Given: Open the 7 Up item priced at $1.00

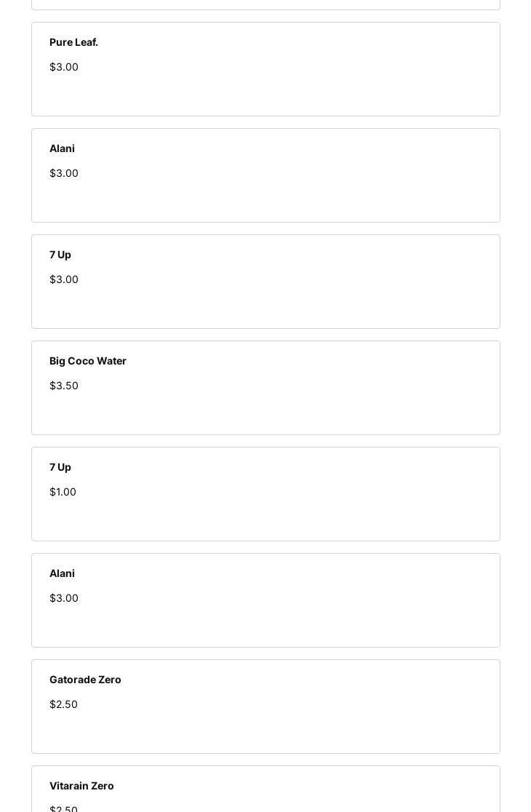Looking at the screenshot, I should click(265, 494).
